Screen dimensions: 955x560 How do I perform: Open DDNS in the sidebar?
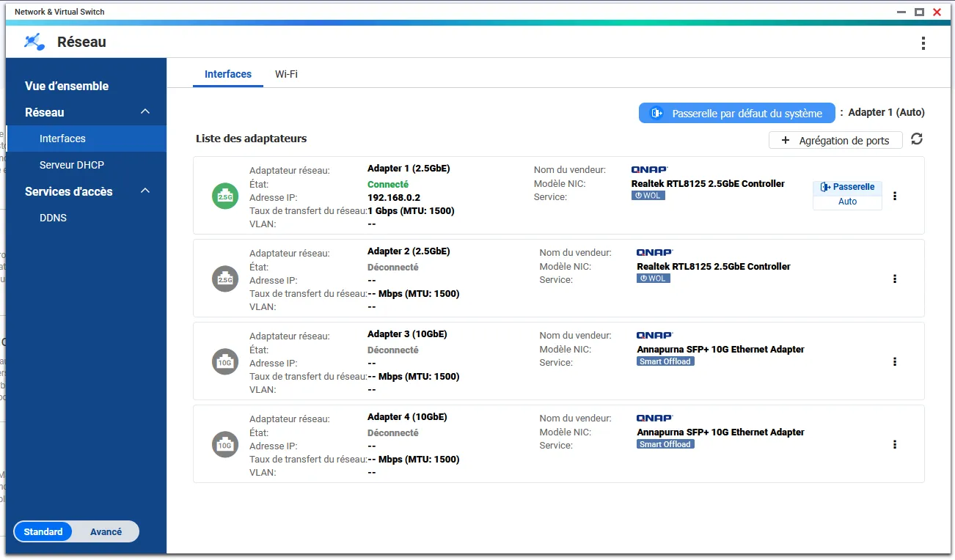pyautogui.click(x=53, y=218)
